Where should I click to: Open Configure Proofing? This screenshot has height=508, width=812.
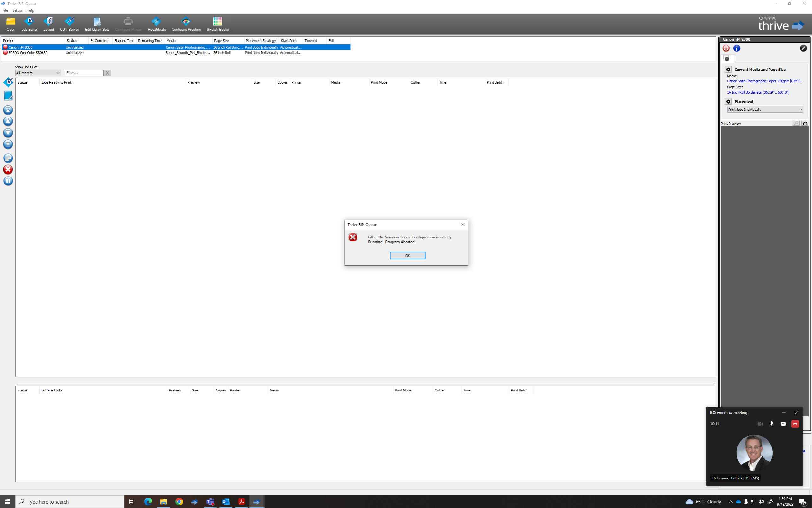click(x=186, y=24)
